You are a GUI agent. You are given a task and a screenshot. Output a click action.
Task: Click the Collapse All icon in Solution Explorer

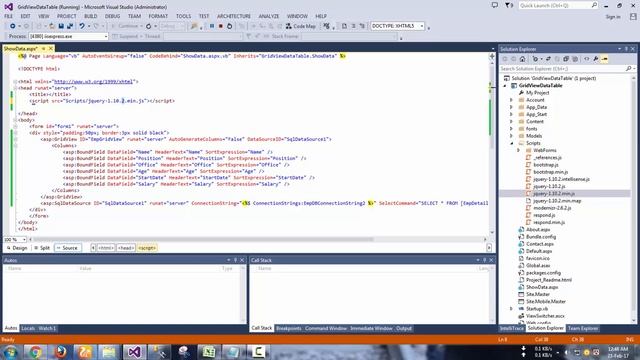pyautogui.click(x=566, y=59)
